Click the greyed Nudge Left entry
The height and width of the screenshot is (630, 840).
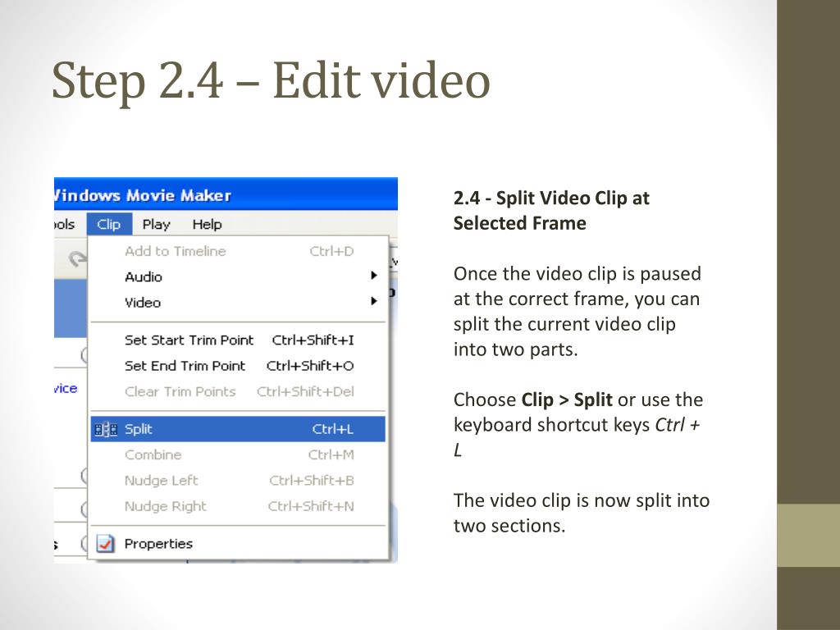tap(238, 481)
